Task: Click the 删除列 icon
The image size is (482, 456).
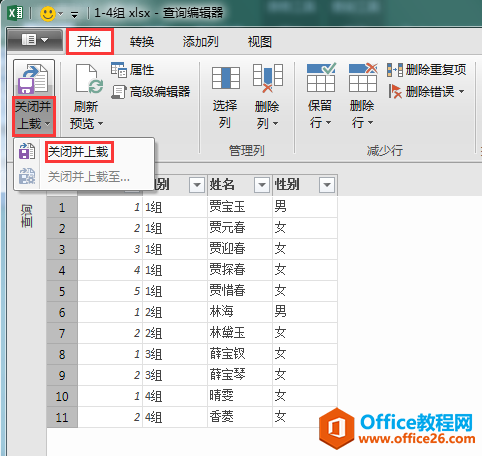Action: click(268, 78)
